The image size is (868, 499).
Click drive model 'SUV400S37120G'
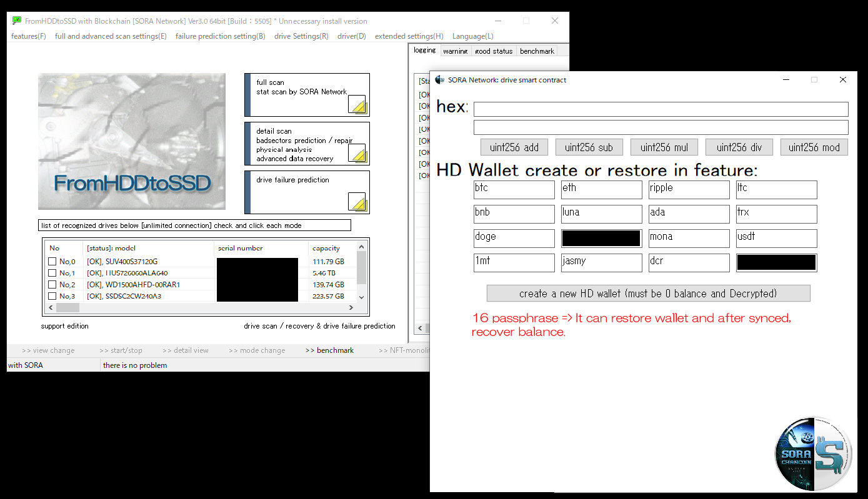click(x=132, y=262)
